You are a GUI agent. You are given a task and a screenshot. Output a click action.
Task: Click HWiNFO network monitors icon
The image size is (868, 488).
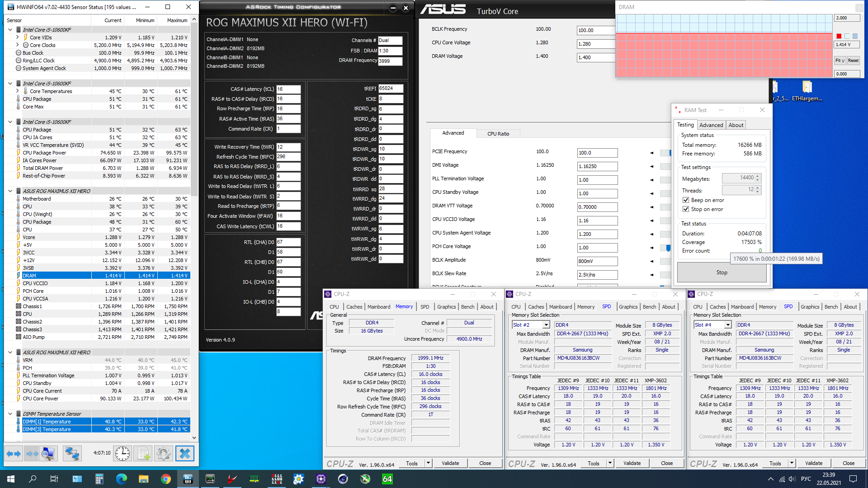(x=72, y=453)
